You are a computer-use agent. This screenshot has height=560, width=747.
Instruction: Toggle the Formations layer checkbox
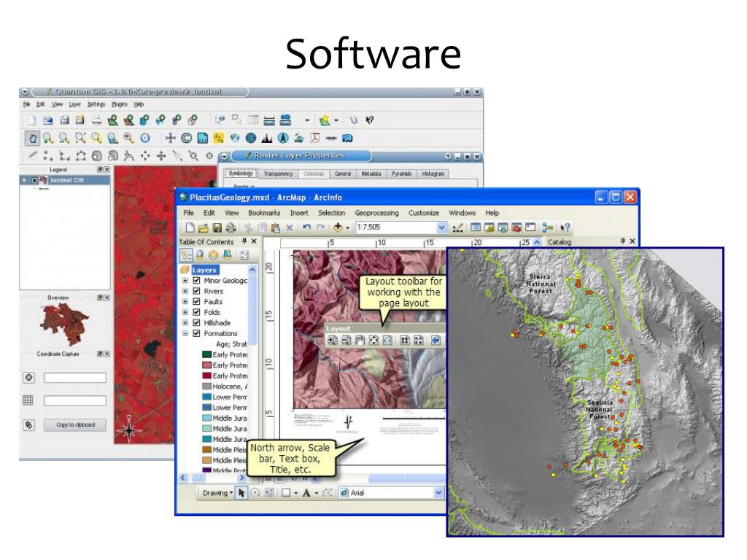tap(196, 333)
